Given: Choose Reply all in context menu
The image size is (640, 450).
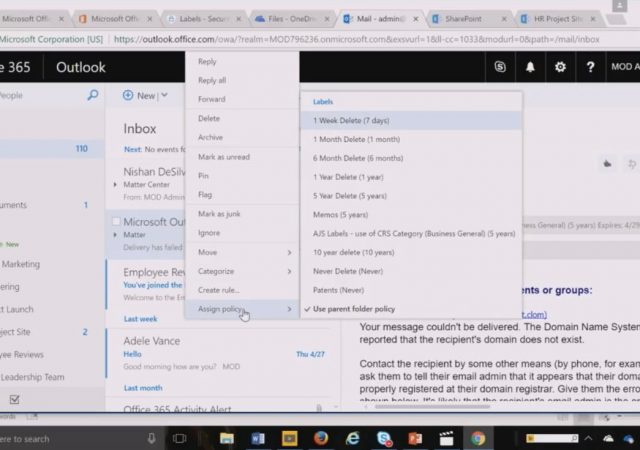Looking at the screenshot, I should coord(242,80).
